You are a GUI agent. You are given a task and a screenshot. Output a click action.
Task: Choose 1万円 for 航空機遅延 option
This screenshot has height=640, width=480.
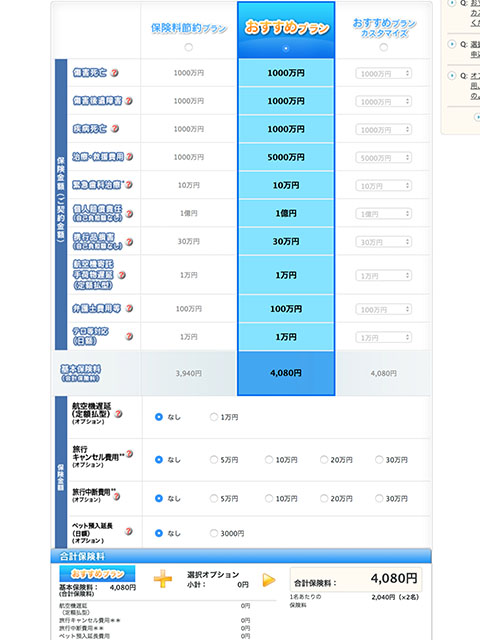point(214,417)
